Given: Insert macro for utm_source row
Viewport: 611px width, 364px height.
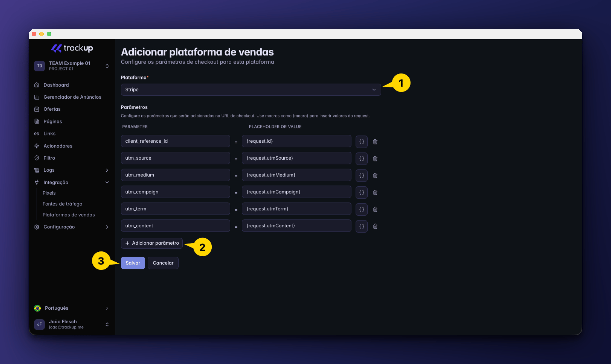Looking at the screenshot, I should coord(361,158).
